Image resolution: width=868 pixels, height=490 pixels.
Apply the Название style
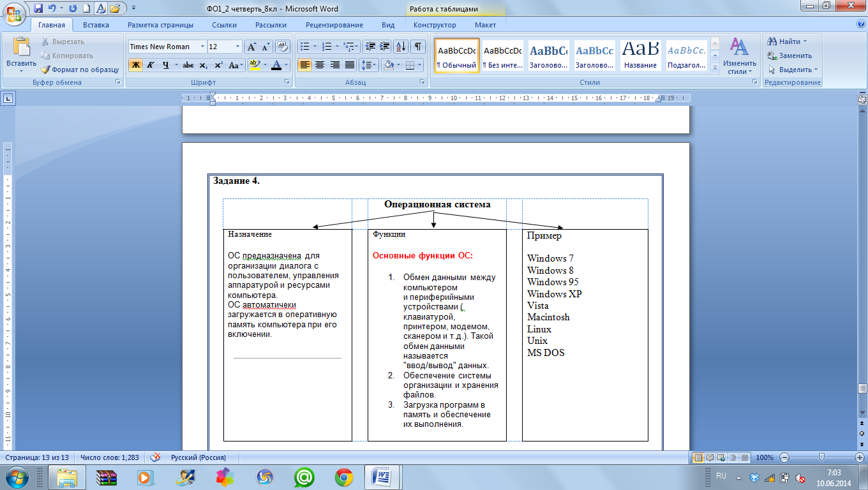point(641,56)
